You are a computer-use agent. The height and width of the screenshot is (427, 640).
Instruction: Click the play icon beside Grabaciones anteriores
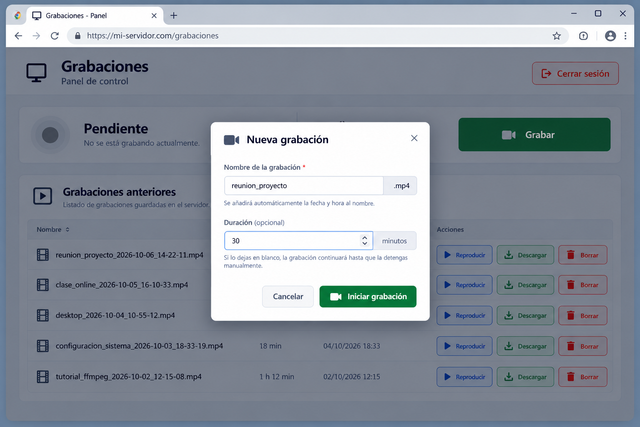42,196
